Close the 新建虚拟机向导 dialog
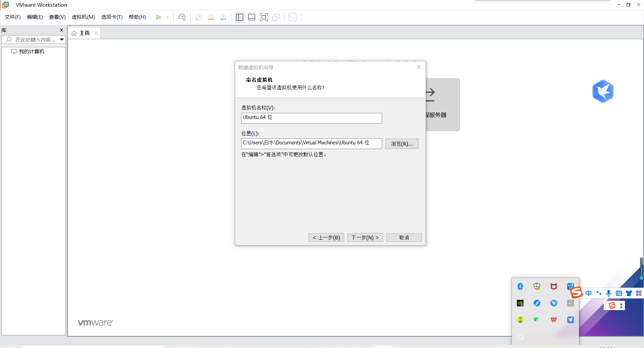 coord(419,67)
